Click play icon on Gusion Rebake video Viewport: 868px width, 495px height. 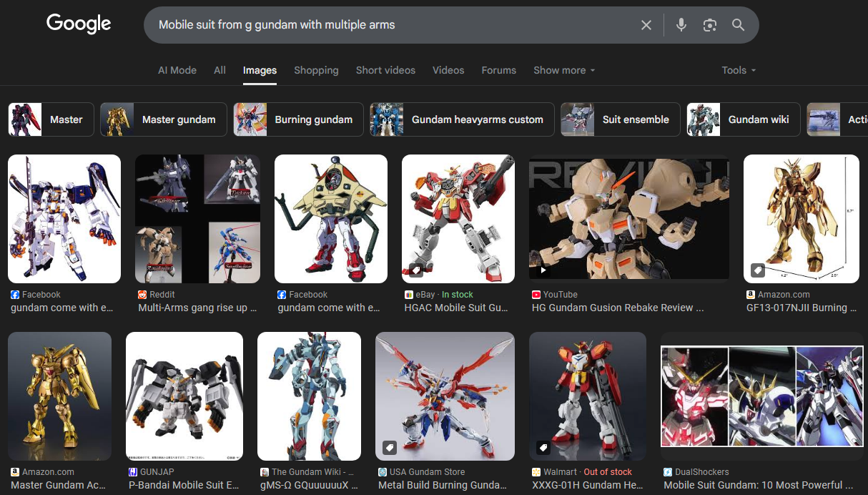click(543, 270)
